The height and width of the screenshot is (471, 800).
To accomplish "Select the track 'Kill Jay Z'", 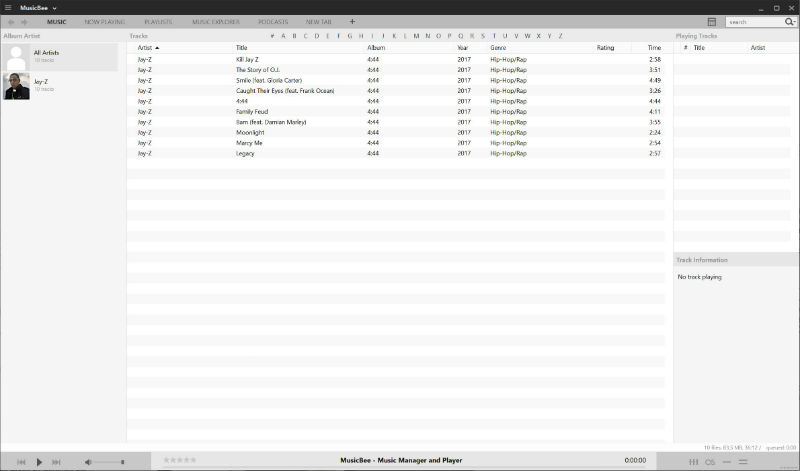I will 247,59.
